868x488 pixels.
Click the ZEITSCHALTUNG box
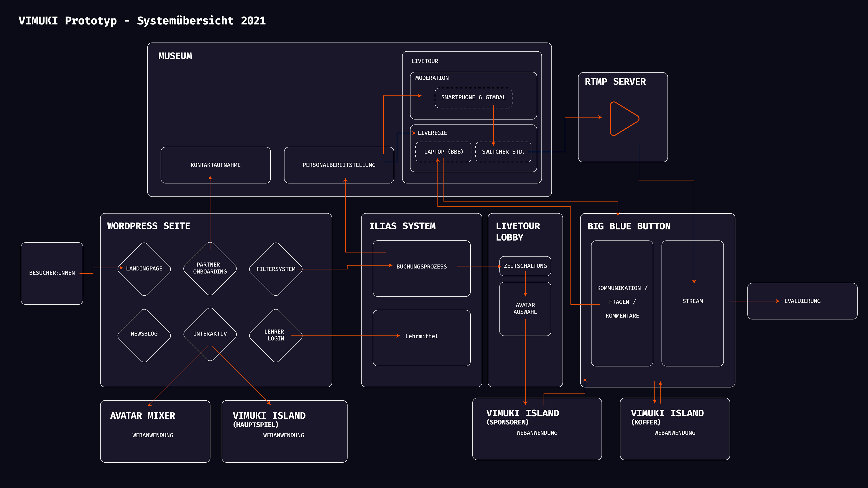coord(525,266)
